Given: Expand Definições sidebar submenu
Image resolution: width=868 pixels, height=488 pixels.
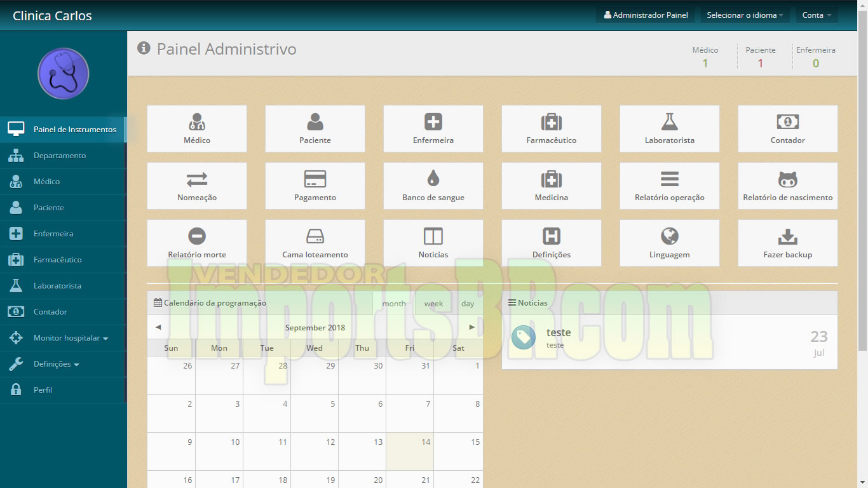Looking at the screenshot, I should click(64, 364).
